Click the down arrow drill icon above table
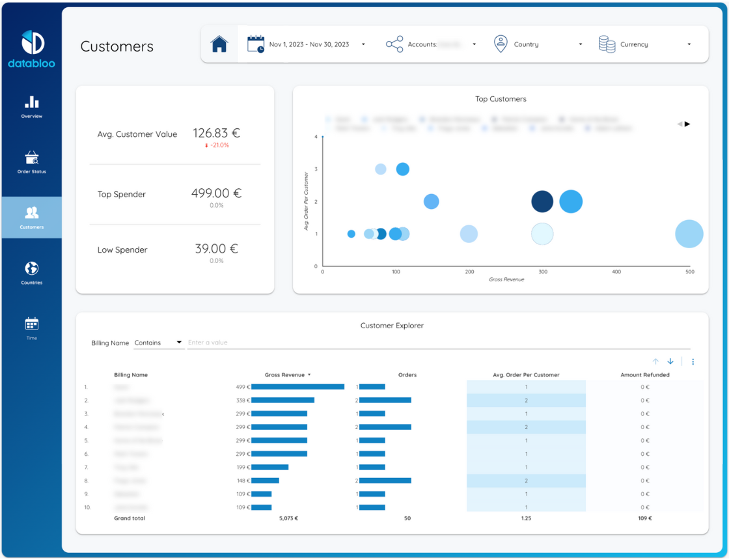Screen dimensions: 729x560 click(x=670, y=361)
